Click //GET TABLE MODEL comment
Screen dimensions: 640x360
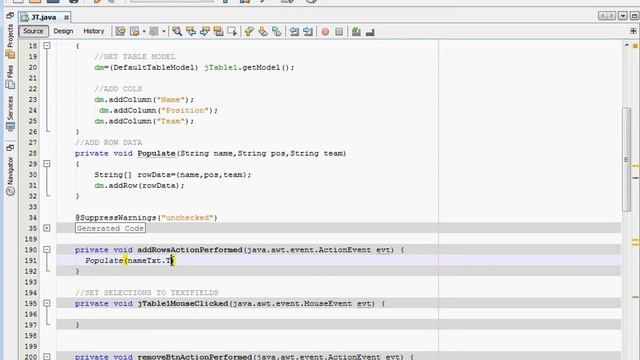click(135, 57)
